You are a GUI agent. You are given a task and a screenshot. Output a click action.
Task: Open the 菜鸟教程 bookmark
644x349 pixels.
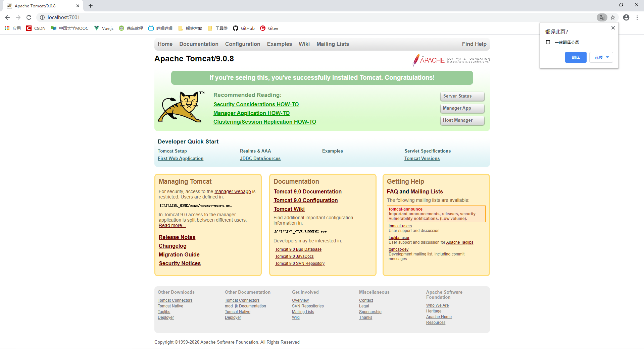coord(131,28)
